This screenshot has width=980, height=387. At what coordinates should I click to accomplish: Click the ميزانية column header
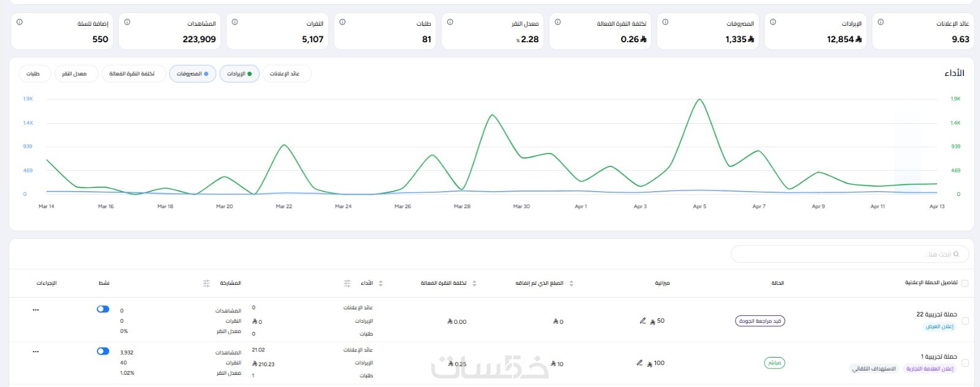click(x=662, y=283)
